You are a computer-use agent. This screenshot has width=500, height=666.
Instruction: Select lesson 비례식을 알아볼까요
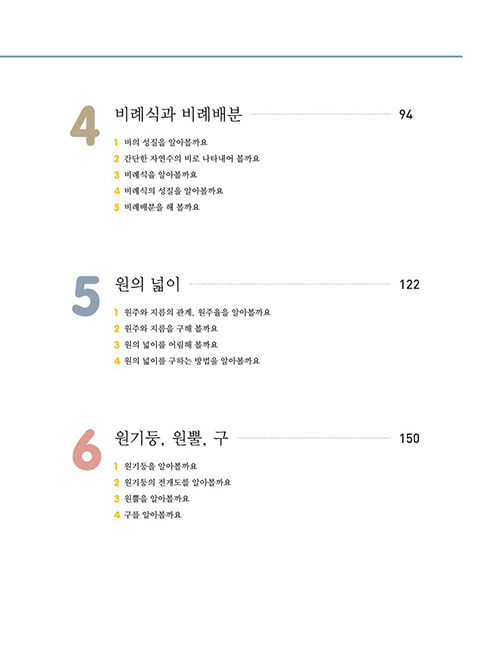tap(161, 175)
